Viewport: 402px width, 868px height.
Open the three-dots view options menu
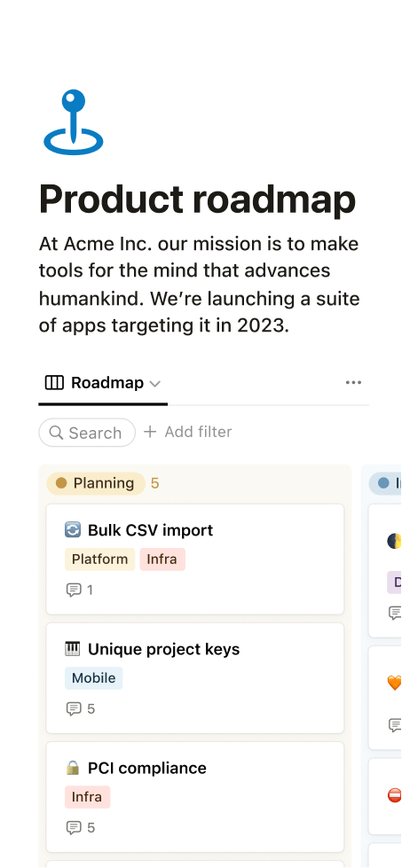[353, 382]
